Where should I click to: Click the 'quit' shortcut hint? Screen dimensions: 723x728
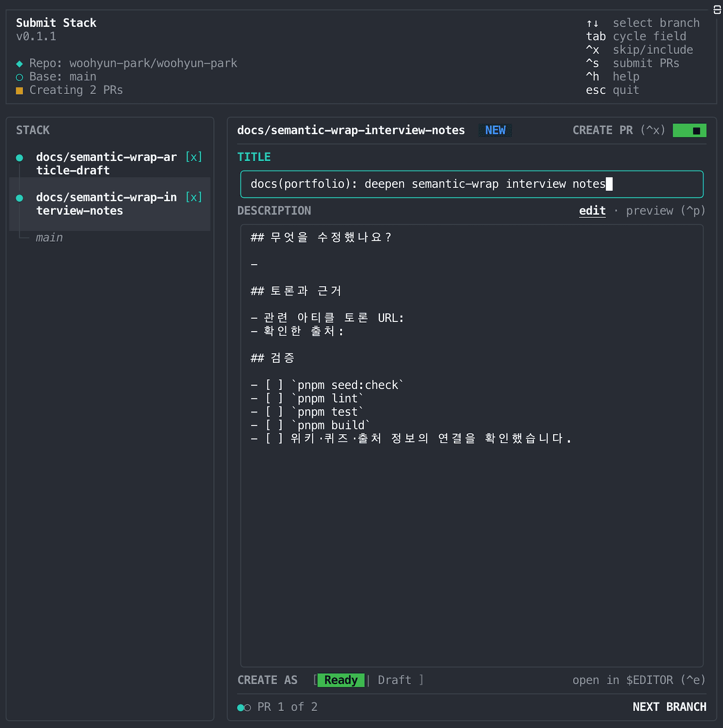point(626,90)
